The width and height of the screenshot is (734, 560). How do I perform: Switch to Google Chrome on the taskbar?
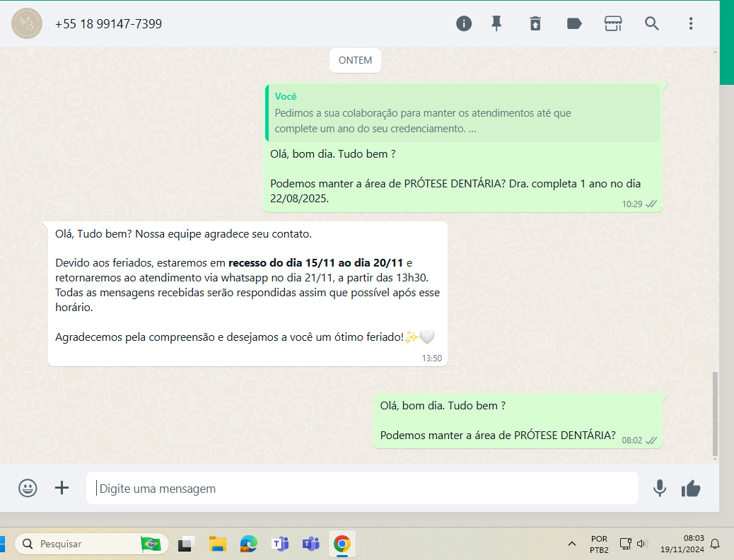click(x=342, y=544)
